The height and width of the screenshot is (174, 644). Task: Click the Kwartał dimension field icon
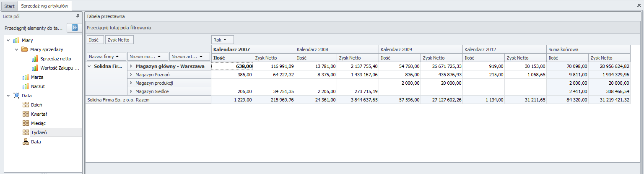point(25,114)
